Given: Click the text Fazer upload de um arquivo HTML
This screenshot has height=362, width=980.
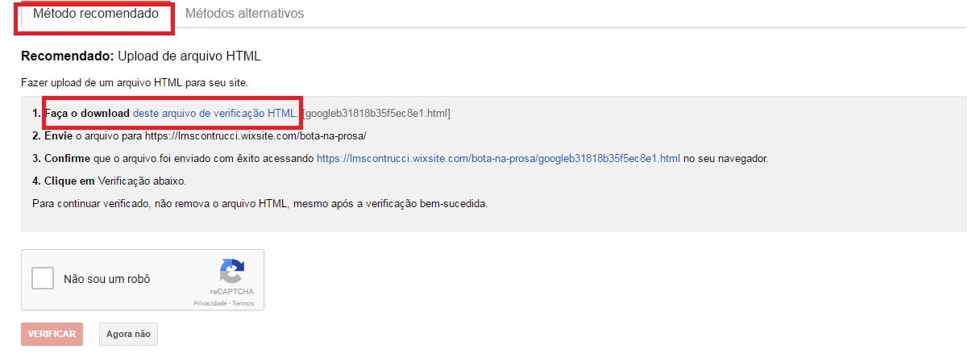Looking at the screenshot, I should point(136,83).
